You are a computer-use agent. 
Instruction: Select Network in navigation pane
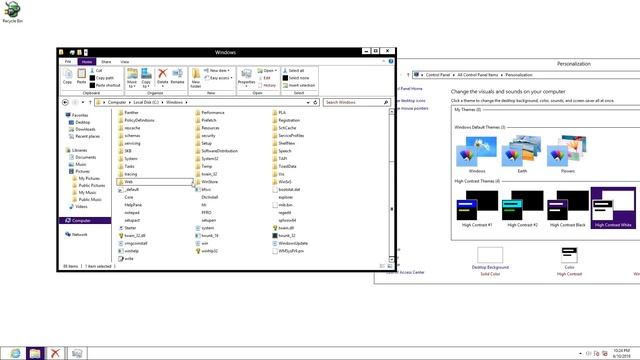[x=76, y=235]
